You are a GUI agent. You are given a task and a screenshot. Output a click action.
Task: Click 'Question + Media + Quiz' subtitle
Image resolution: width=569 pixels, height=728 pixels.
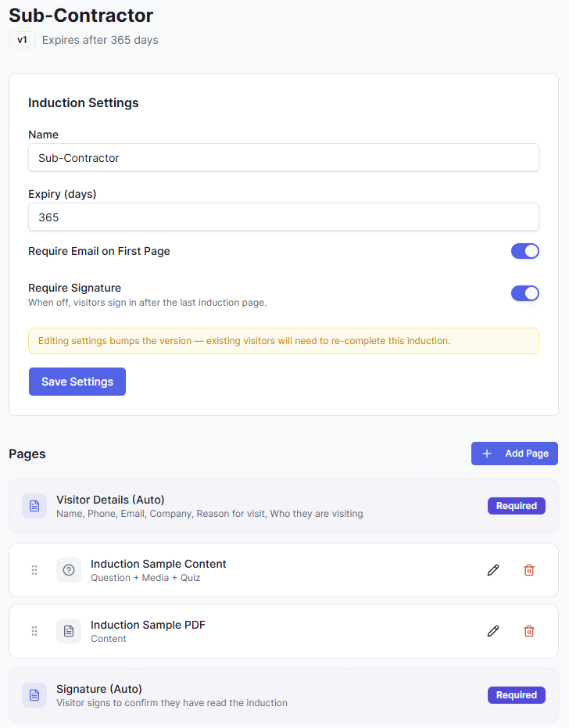point(145,578)
